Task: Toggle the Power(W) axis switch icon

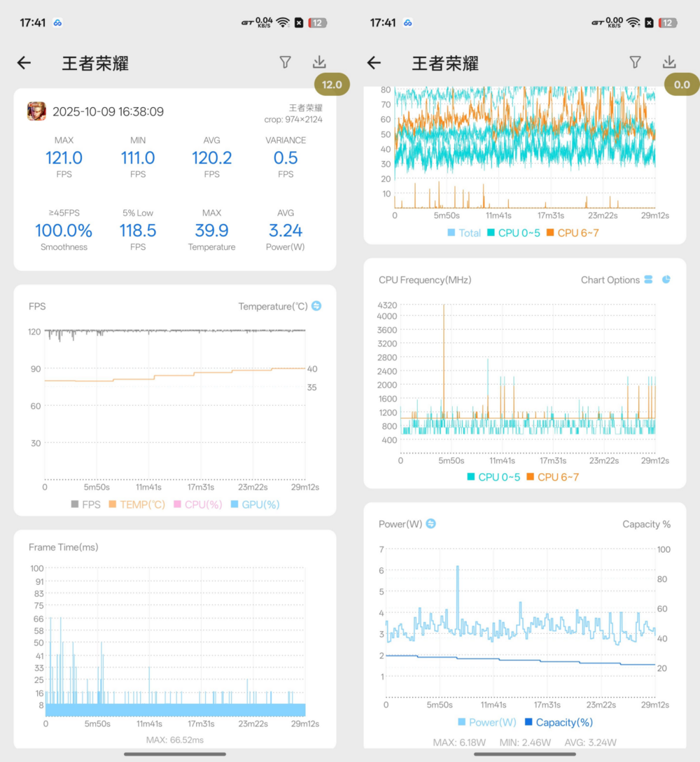Action: click(x=431, y=523)
